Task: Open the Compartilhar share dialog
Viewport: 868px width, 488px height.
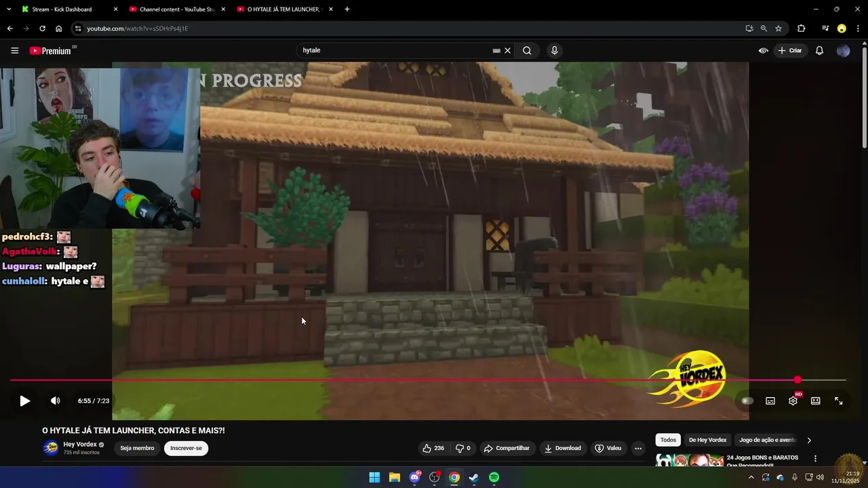Action: coord(507,448)
